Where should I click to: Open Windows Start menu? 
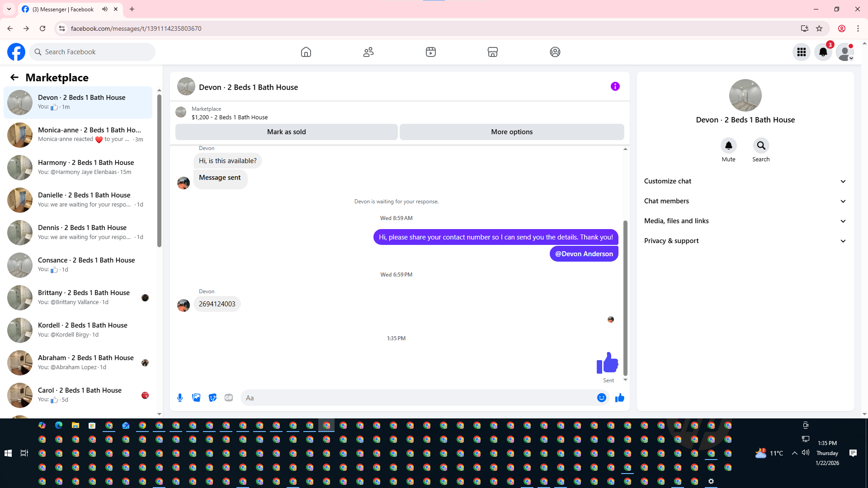(8, 453)
